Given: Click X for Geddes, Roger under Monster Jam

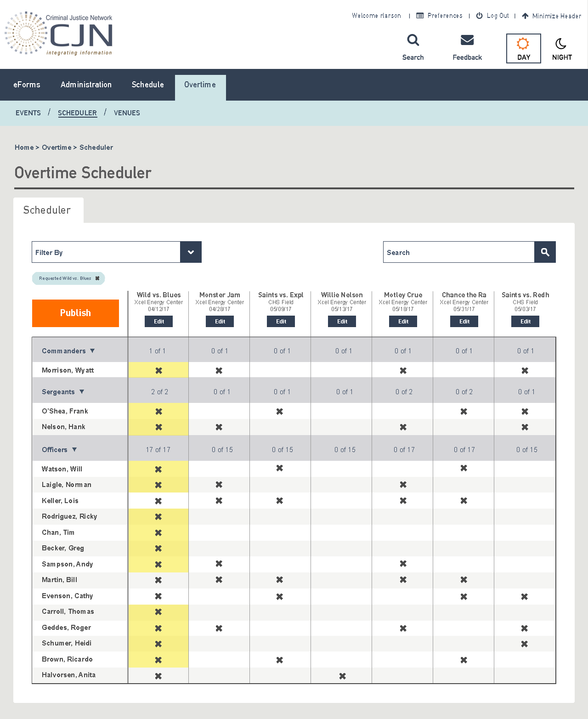Looking at the screenshot, I should click(219, 628).
